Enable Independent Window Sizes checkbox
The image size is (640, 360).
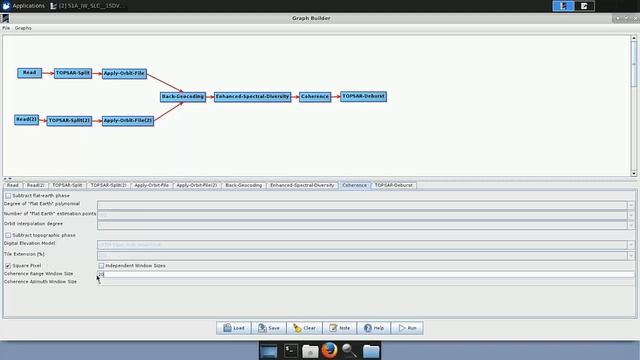[101, 266]
